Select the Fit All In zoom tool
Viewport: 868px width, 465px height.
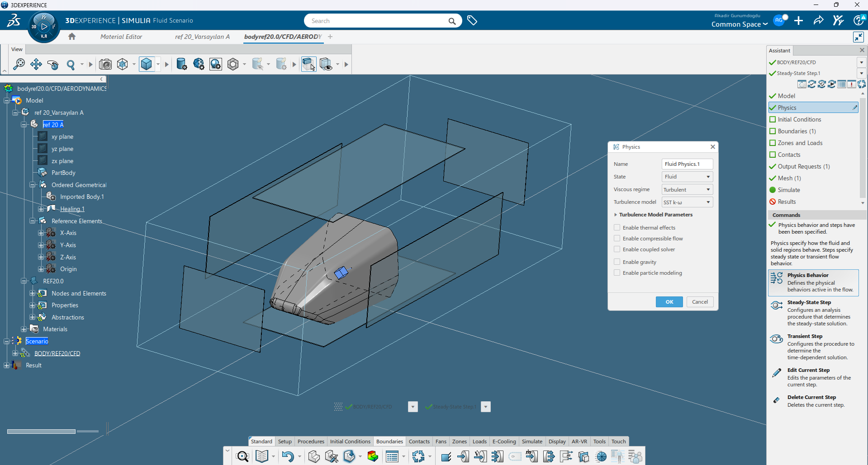pyautogui.click(x=19, y=64)
